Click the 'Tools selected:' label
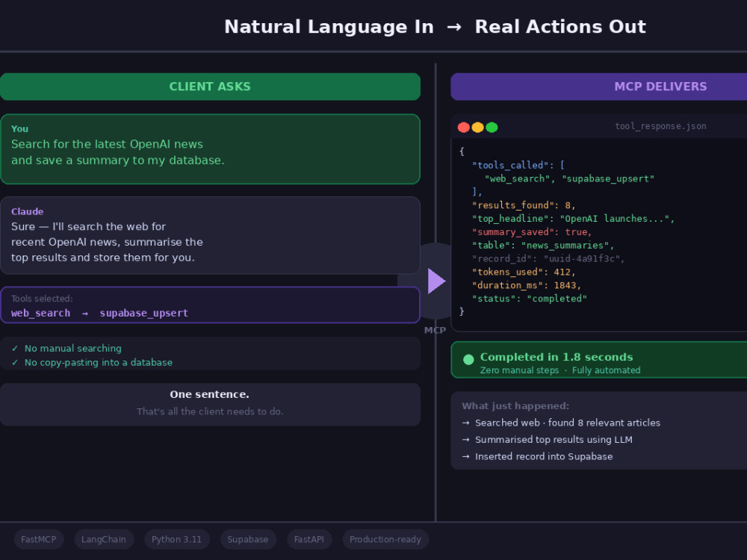 [x=42, y=299]
